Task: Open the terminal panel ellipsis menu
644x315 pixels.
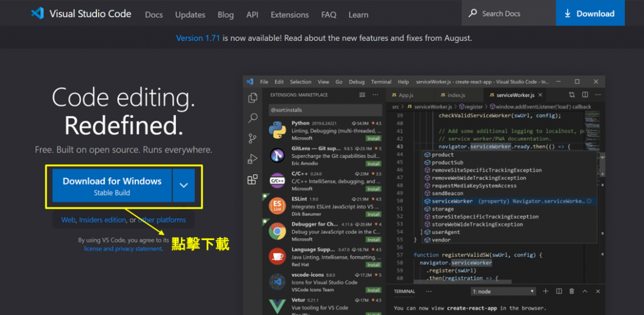Action: coord(429,291)
